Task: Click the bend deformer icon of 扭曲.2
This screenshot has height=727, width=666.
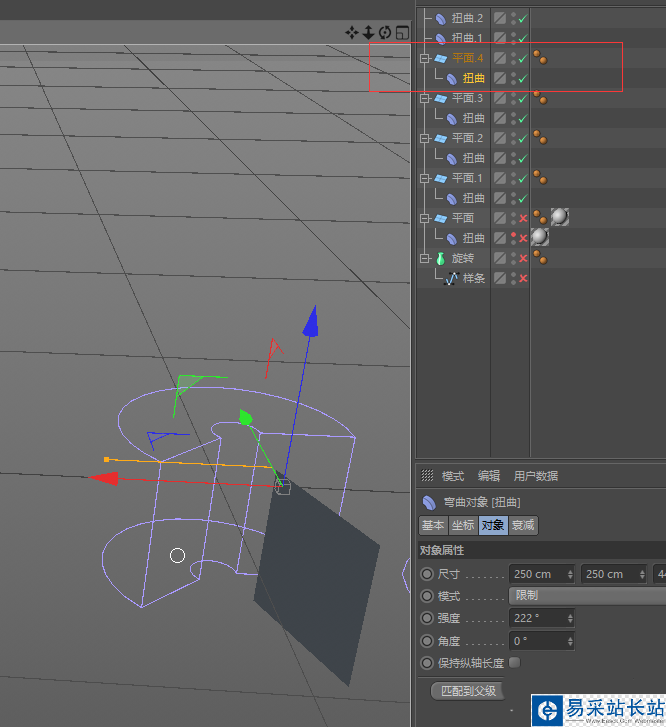Action: point(441,19)
